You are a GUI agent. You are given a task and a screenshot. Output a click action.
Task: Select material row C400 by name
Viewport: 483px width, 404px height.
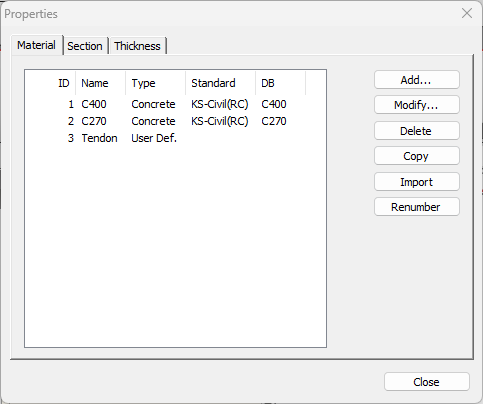pos(94,104)
